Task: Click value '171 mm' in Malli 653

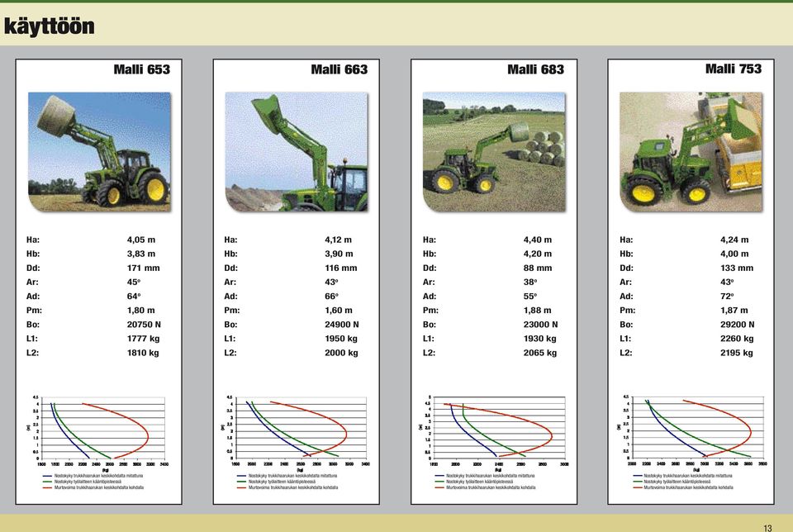Action: (x=143, y=268)
